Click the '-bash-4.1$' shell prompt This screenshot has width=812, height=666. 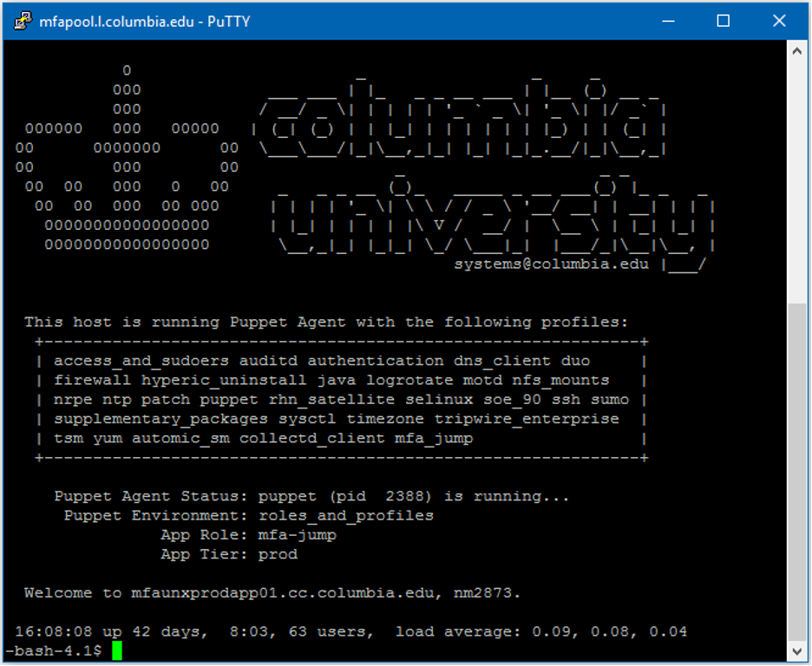tap(53, 651)
